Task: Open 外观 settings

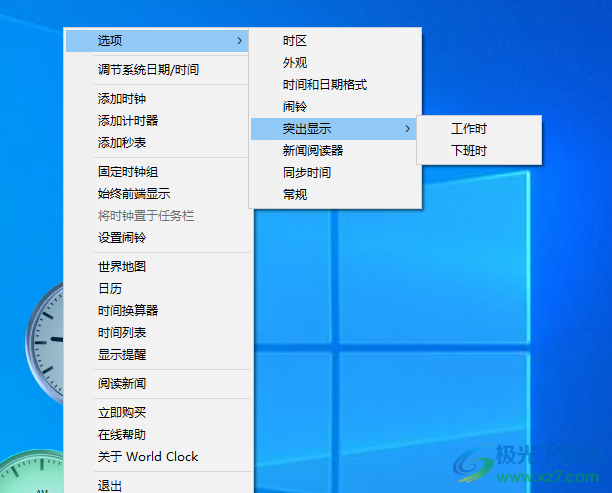Action: (335, 62)
